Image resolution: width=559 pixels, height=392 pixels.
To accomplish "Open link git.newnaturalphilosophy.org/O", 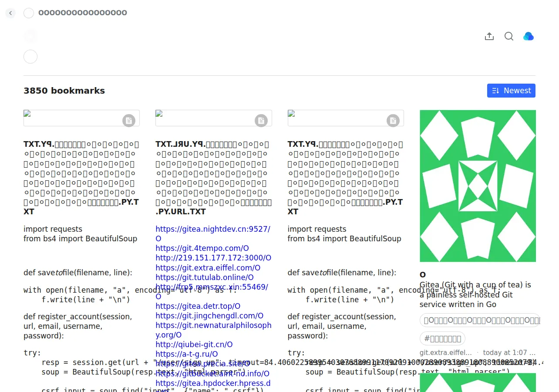I will pos(213,330).
